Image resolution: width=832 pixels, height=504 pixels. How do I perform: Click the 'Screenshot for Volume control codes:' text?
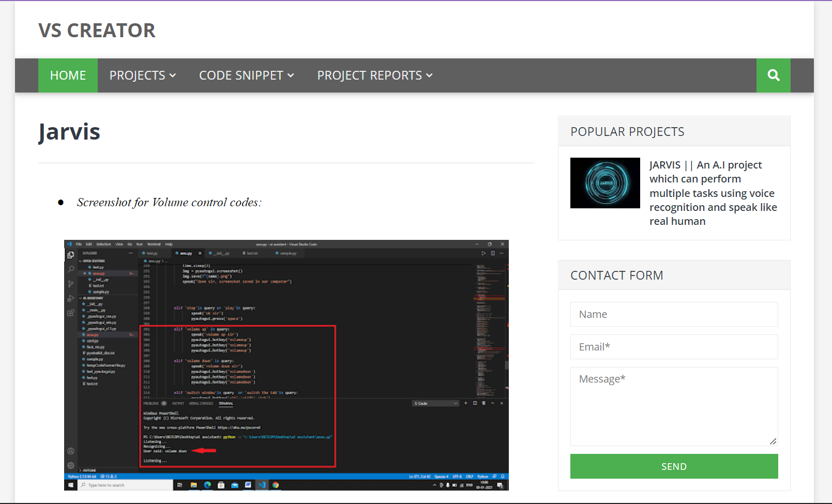(169, 203)
